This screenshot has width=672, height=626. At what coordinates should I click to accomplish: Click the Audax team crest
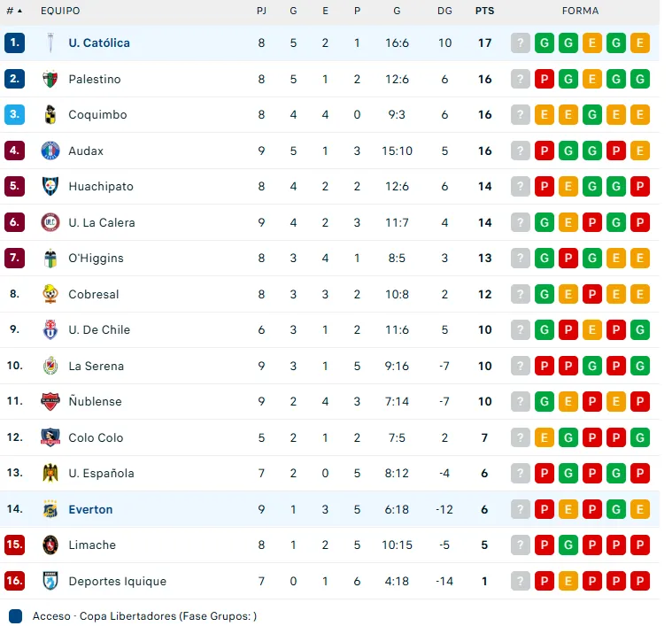point(50,151)
